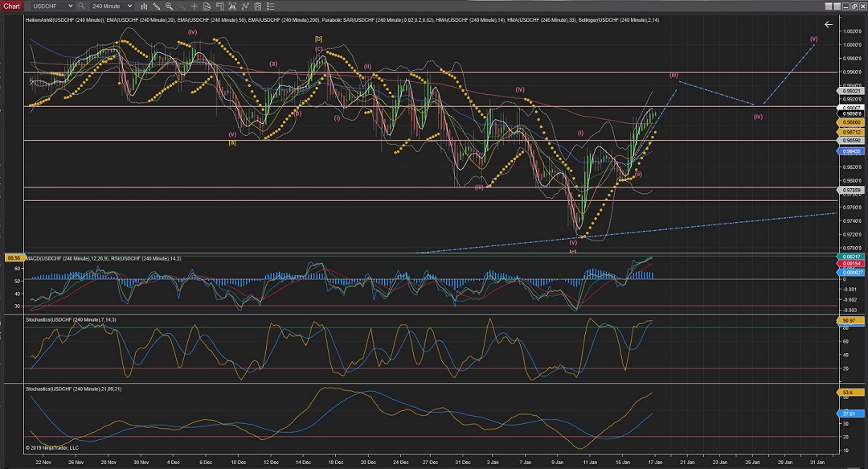The height and width of the screenshot is (469, 868).
Task: Click the second grey window link square
Action: click(837, 6)
